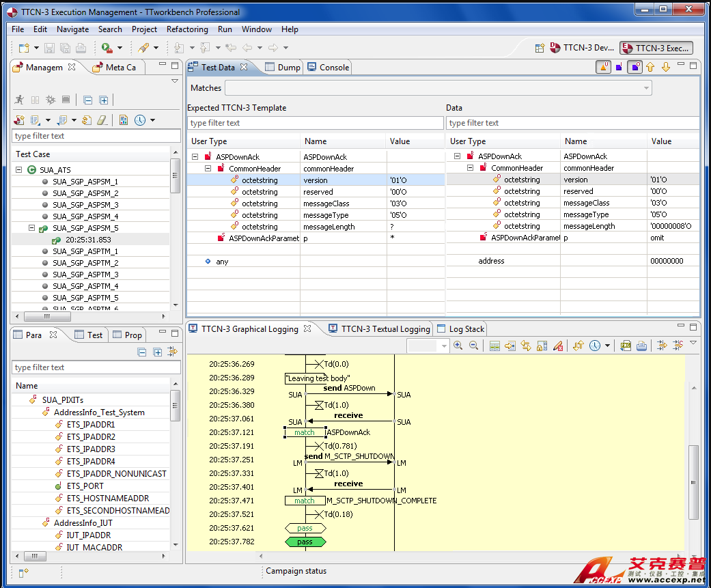The height and width of the screenshot is (588, 711).
Task: Click the Collapse All icon in Management view
Action: 87,100
